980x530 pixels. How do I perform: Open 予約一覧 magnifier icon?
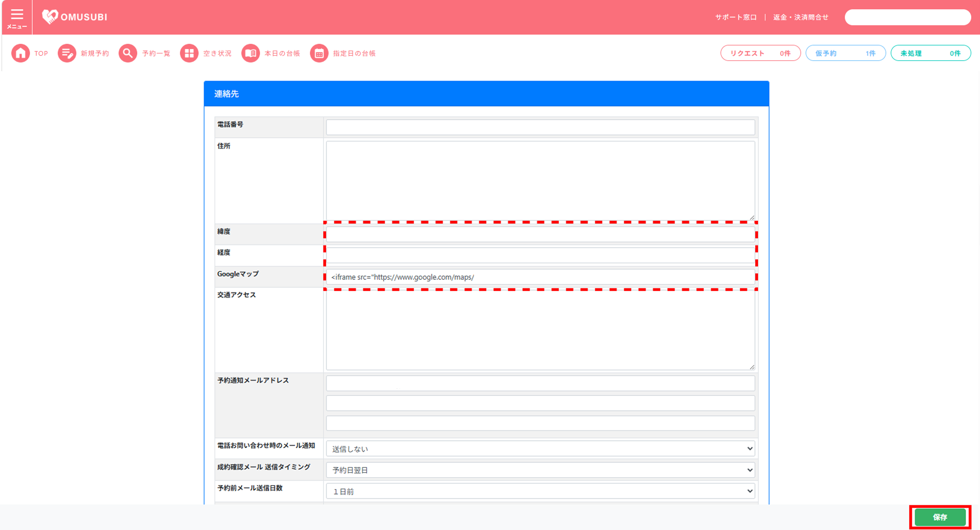click(x=128, y=53)
